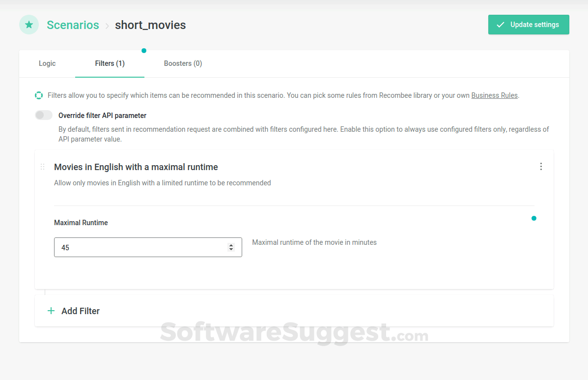Enable Override filter API parameter switch
The height and width of the screenshot is (380, 588).
pos(44,116)
